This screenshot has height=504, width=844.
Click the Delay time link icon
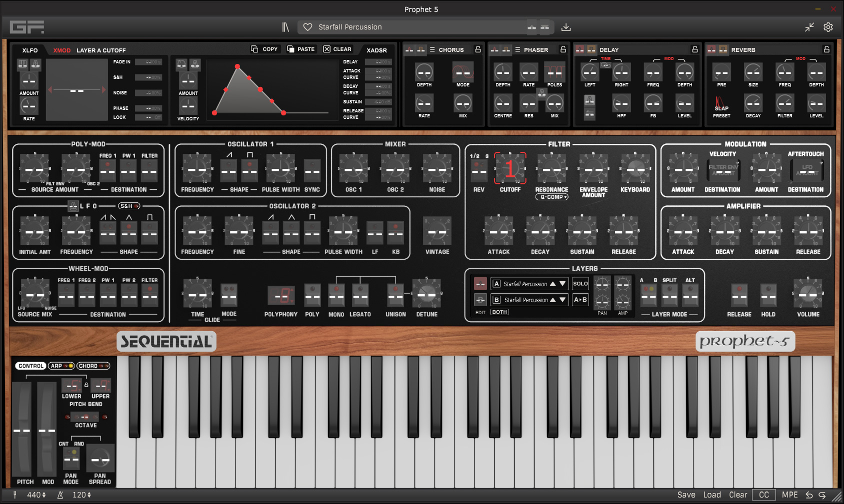605,65
